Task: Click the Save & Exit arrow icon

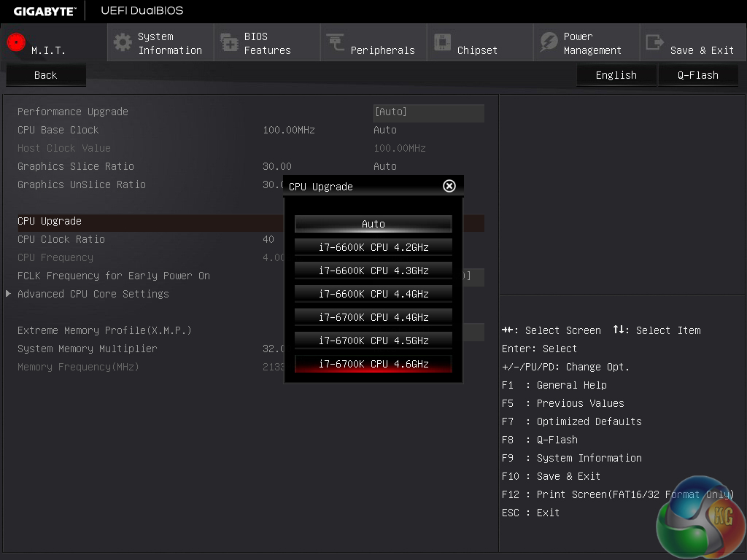Action: 655,43
